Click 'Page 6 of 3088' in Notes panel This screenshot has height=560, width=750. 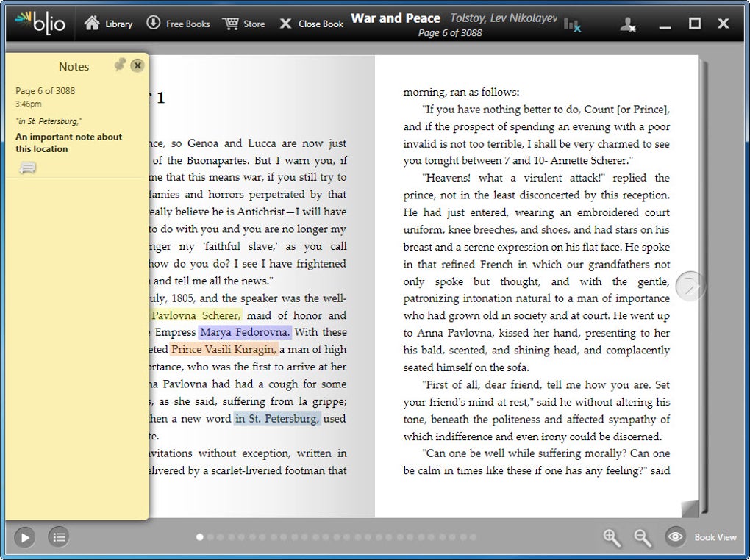[45, 91]
